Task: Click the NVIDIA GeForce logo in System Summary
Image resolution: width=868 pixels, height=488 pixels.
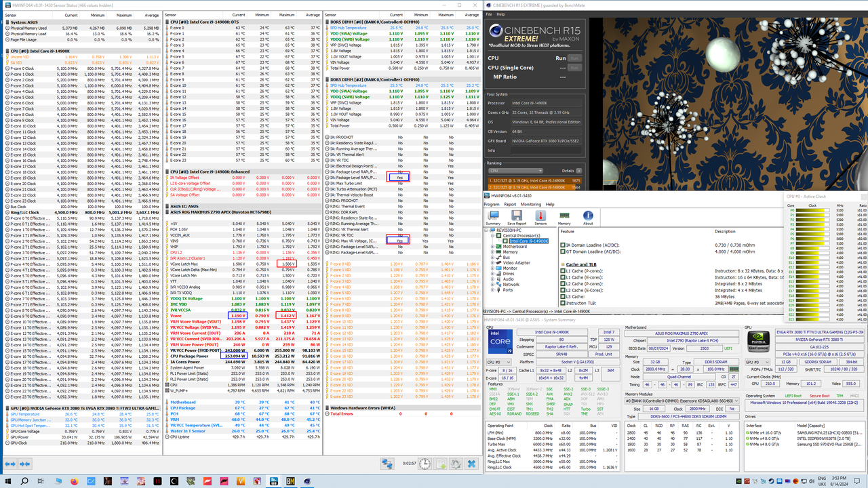Action: click(757, 342)
